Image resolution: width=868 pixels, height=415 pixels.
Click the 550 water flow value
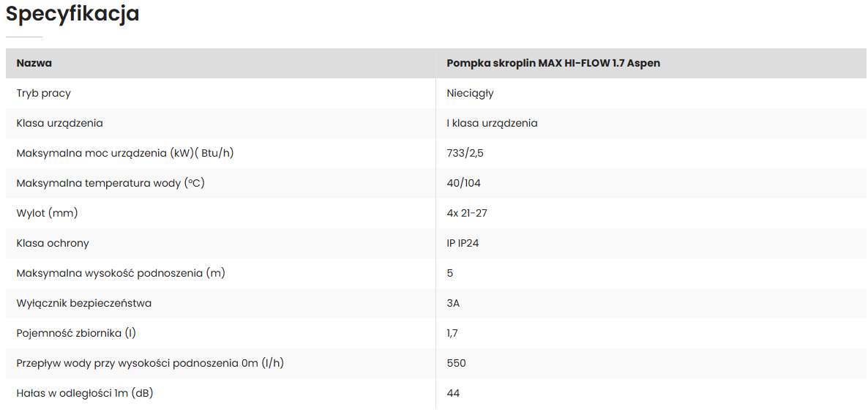click(456, 363)
